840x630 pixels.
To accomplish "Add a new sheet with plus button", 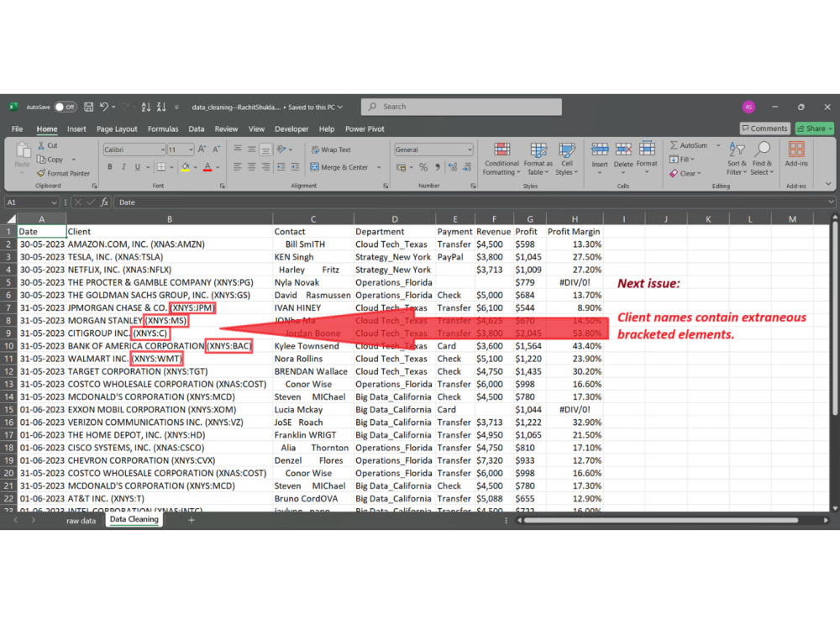I will coord(192,520).
